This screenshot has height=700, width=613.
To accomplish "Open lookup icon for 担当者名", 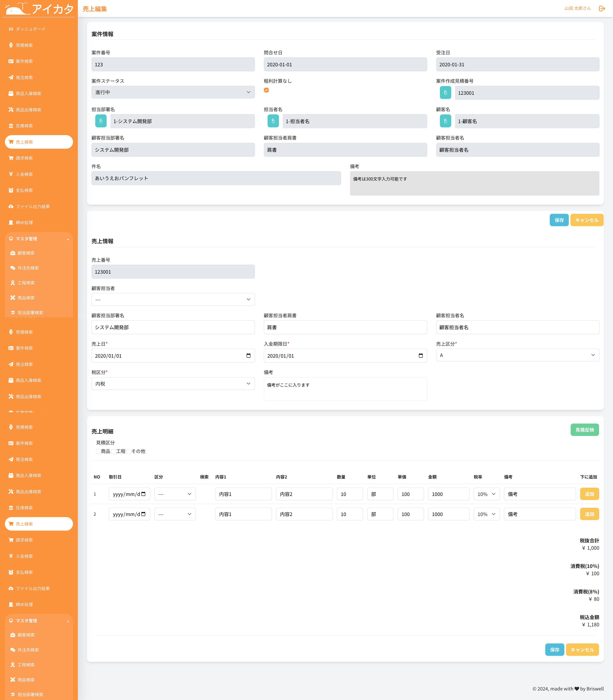I will pyautogui.click(x=273, y=121).
